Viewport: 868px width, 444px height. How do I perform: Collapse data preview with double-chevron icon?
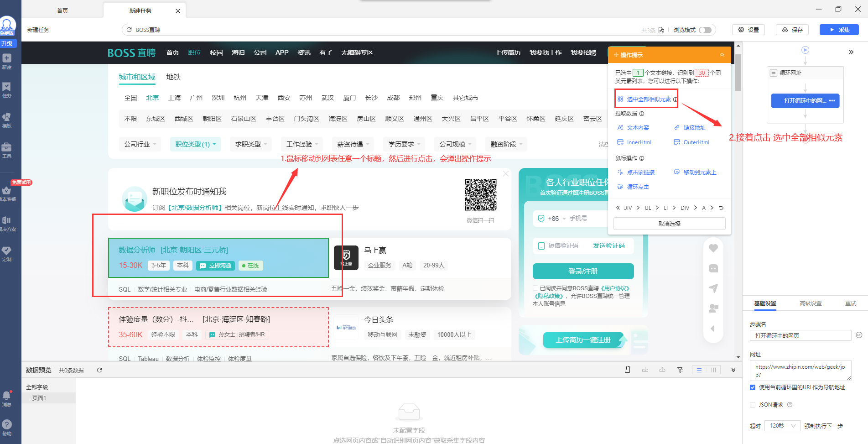coord(733,370)
